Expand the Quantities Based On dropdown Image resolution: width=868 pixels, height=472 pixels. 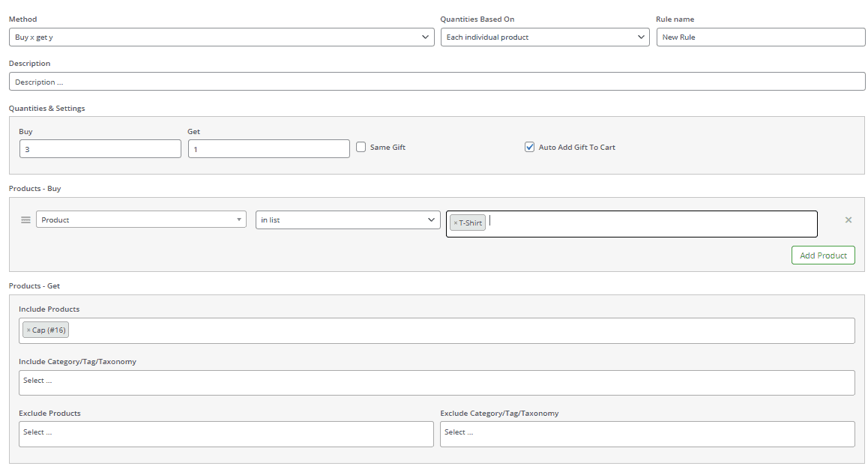coord(544,37)
